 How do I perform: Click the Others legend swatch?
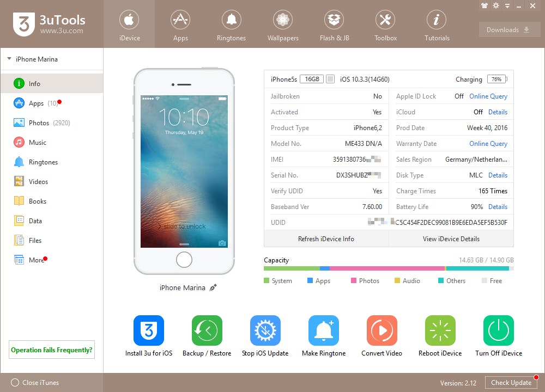[441, 280]
